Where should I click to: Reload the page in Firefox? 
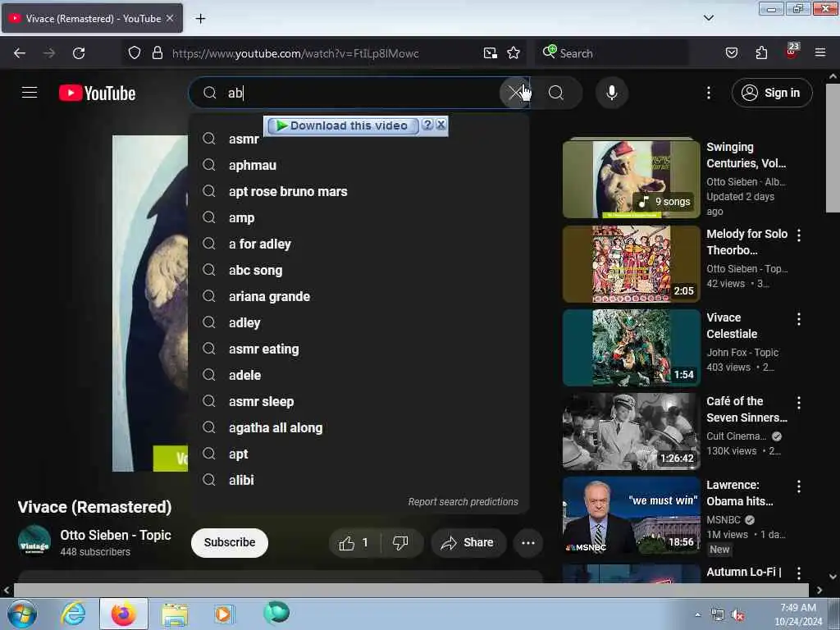pyautogui.click(x=79, y=53)
